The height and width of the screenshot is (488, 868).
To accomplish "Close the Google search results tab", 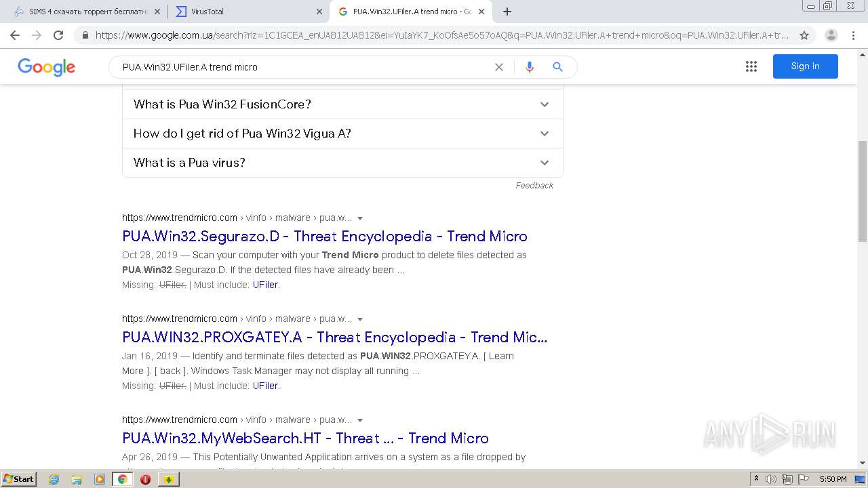I will tap(481, 12).
